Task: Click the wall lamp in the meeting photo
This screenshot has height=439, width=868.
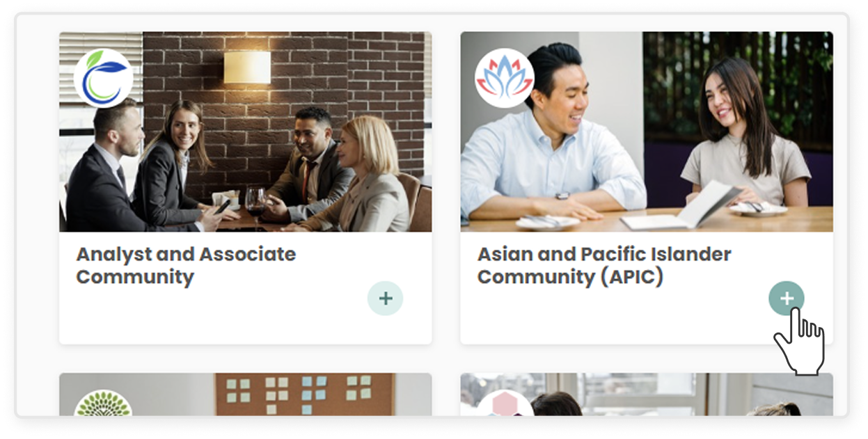Action: click(x=247, y=67)
